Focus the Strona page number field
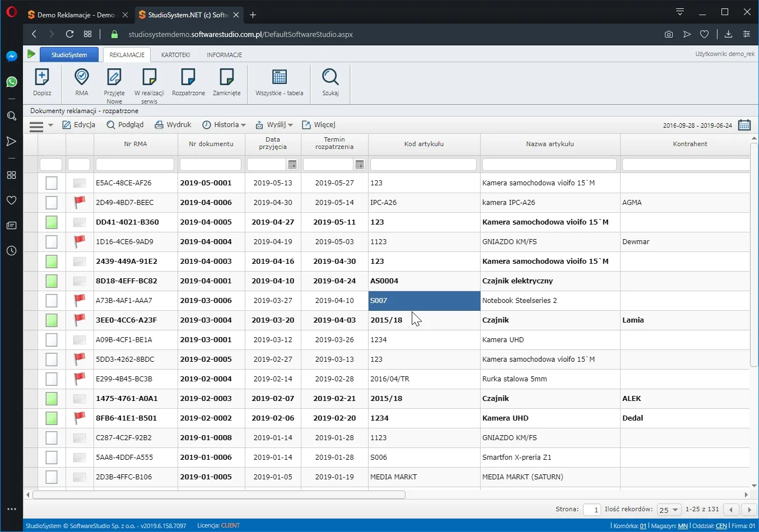This screenshot has width=759, height=532. [592, 510]
